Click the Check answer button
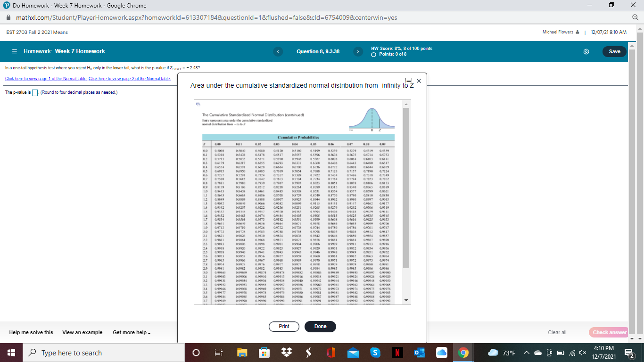644x362 pixels. 608,332
